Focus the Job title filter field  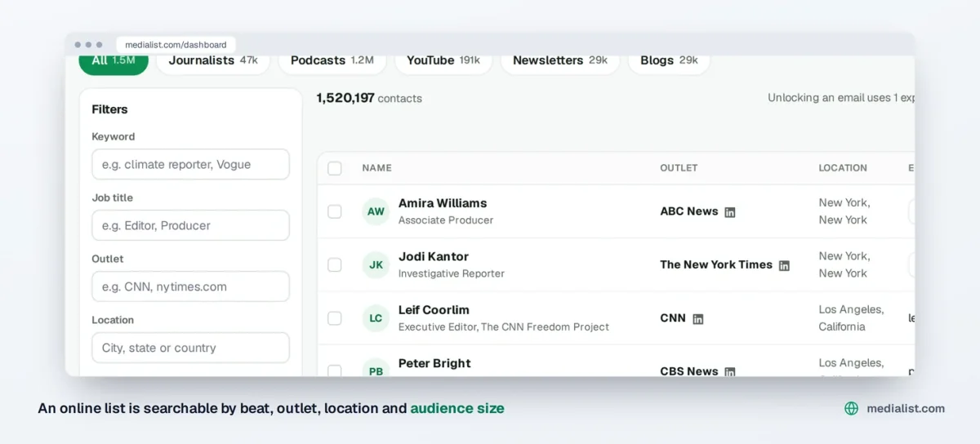click(190, 225)
